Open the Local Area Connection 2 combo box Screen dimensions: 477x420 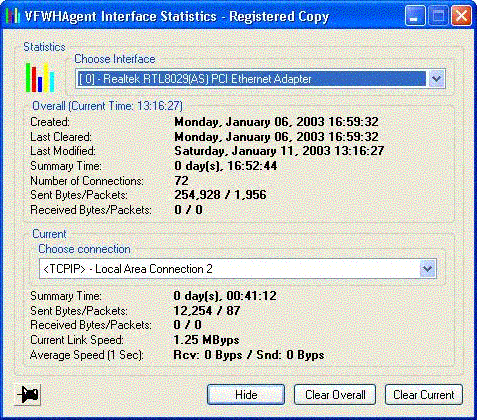click(x=238, y=269)
